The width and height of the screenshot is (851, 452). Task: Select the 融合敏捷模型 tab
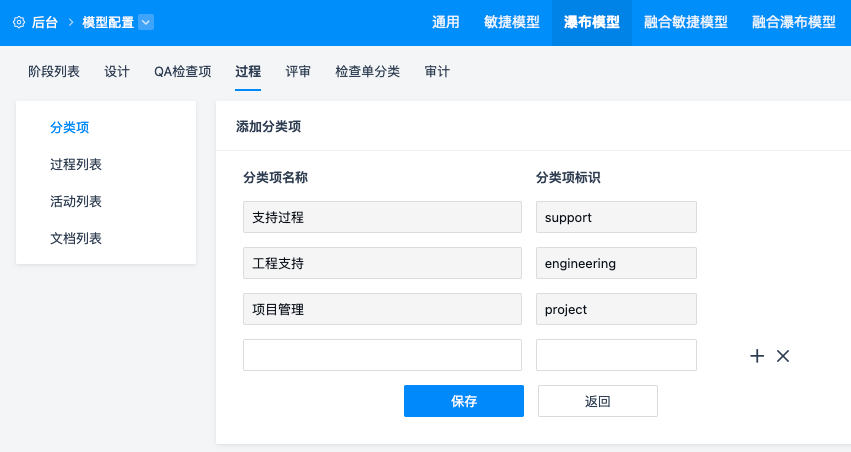(686, 22)
